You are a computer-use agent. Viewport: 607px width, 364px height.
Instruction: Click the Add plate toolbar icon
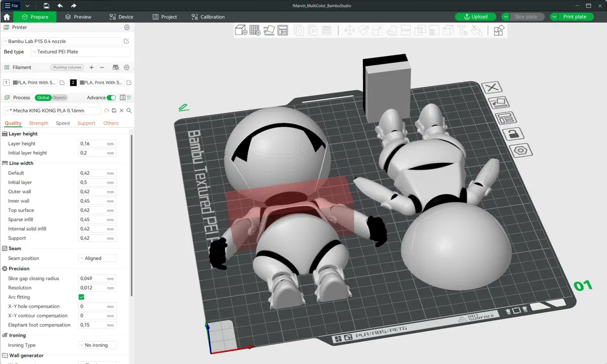click(255, 30)
